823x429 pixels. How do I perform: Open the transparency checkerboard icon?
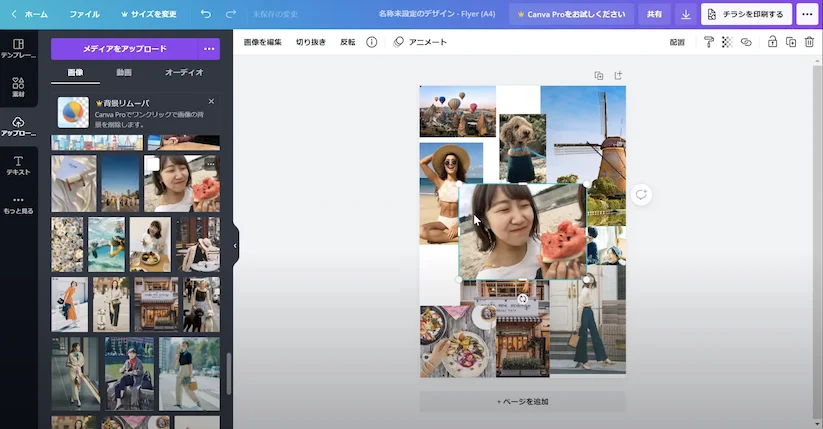coord(727,42)
